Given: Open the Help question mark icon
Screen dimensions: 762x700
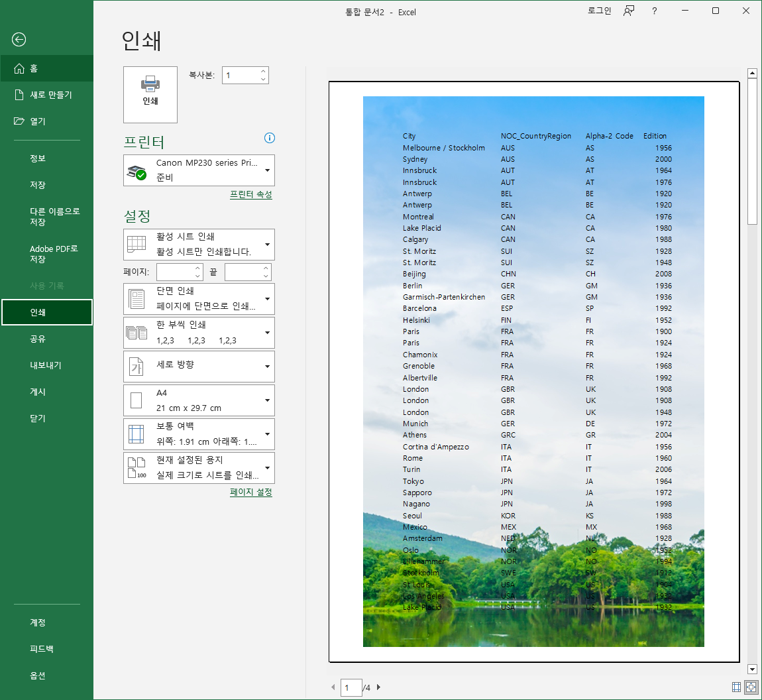Looking at the screenshot, I should tap(655, 11).
